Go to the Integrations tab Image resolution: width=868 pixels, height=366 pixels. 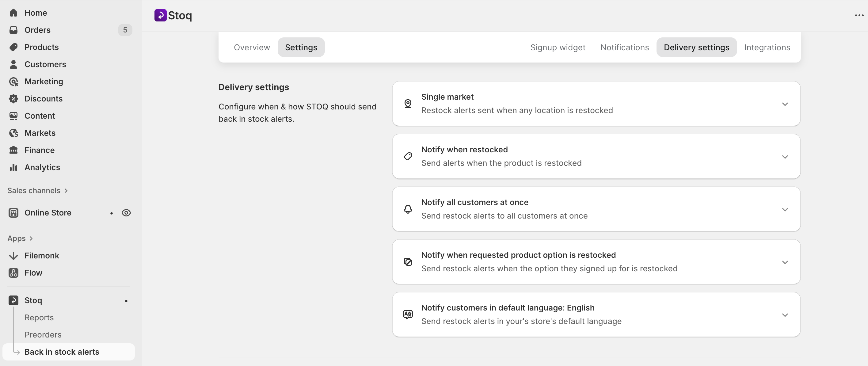[767, 48]
